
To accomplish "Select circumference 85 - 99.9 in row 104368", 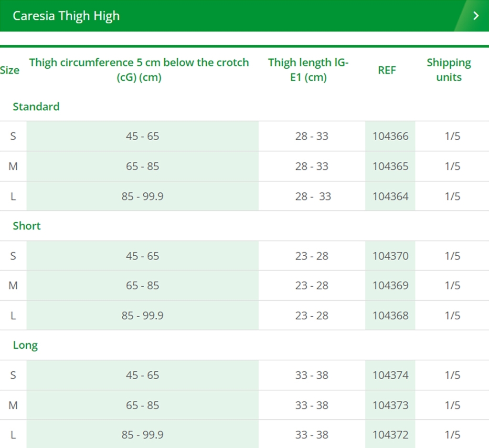I will point(142,315).
